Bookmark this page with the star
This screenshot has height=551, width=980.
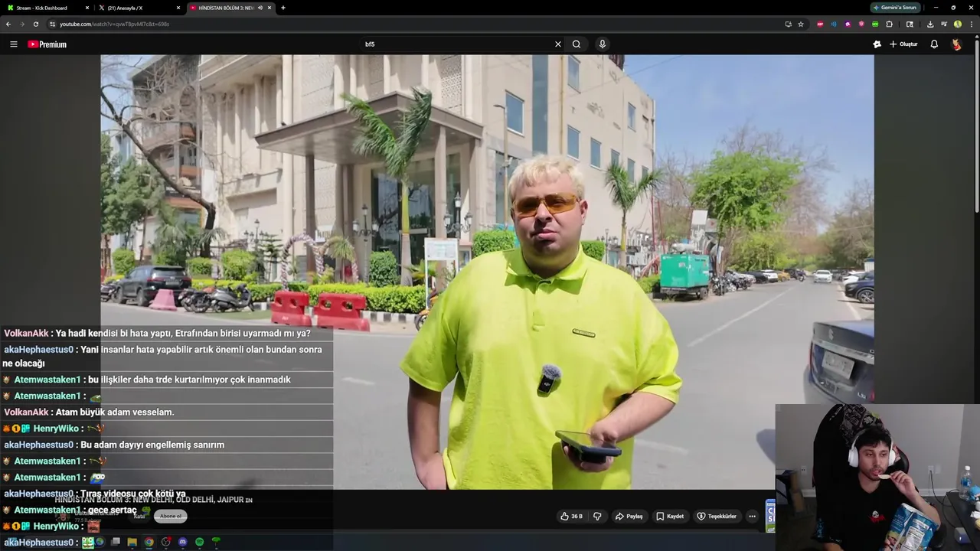click(801, 24)
